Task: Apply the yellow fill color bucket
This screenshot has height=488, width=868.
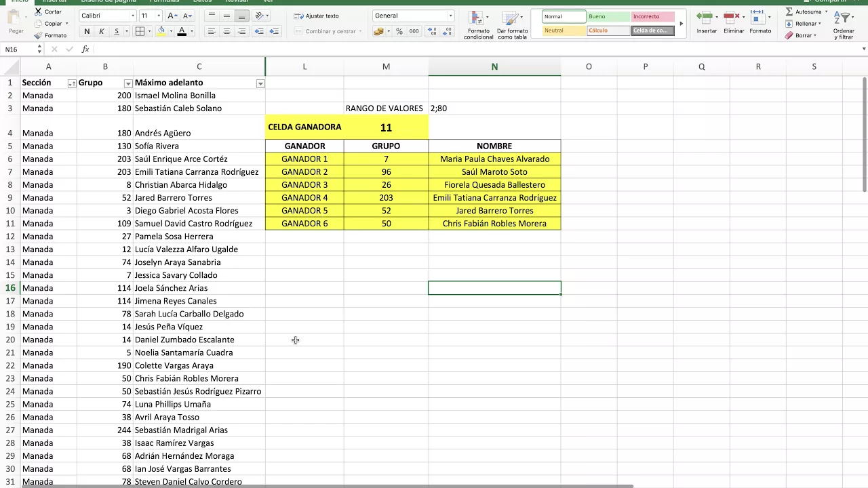Action: point(161,31)
